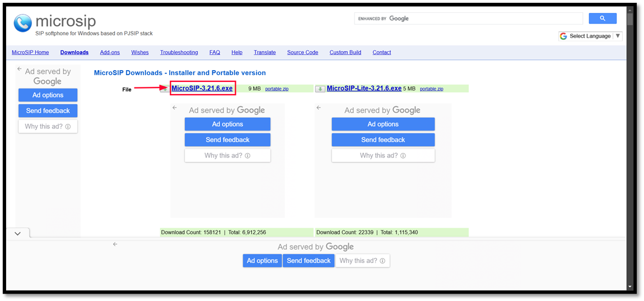Open the Source Code nav link
The height and width of the screenshot is (301, 644).
point(302,52)
